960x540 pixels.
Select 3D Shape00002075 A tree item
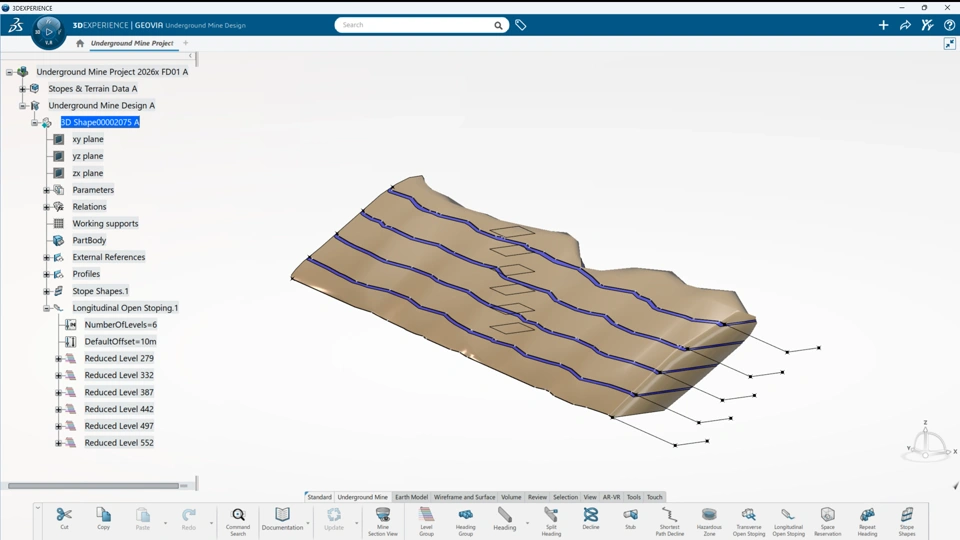pos(100,122)
